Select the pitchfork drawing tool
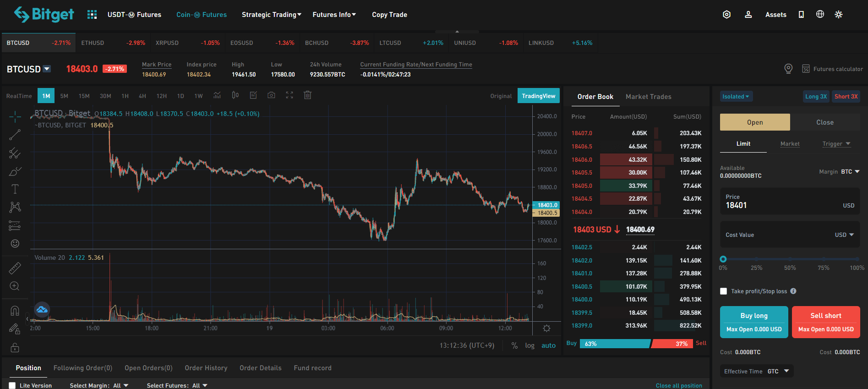 point(15,153)
